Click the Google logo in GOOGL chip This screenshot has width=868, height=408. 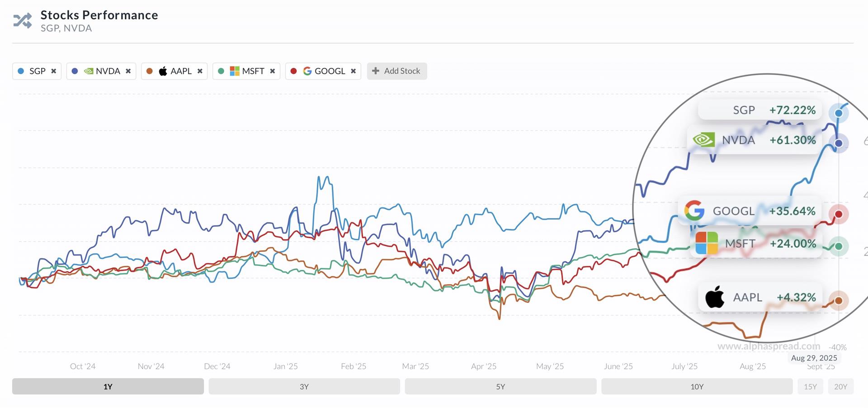pyautogui.click(x=307, y=71)
